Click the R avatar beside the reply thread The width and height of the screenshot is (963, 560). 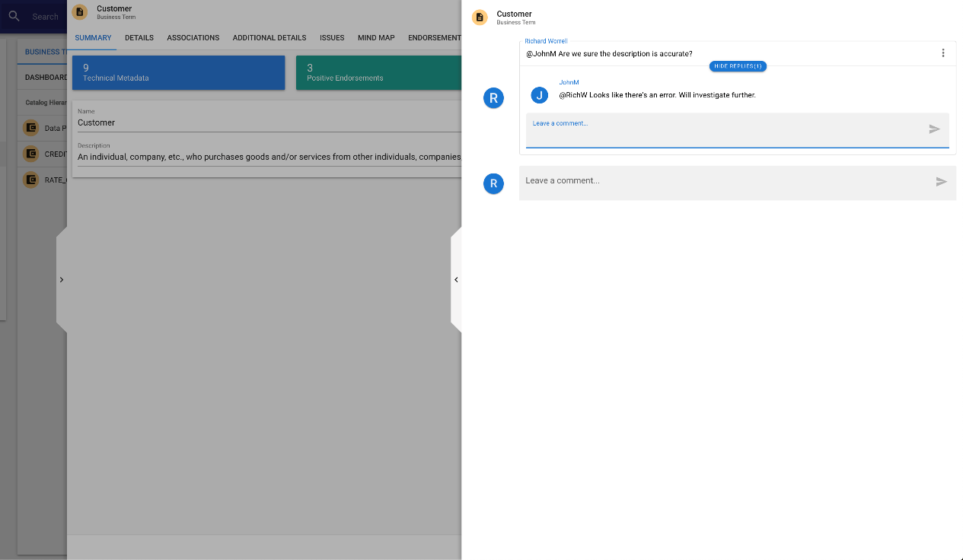pyautogui.click(x=494, y=98)
